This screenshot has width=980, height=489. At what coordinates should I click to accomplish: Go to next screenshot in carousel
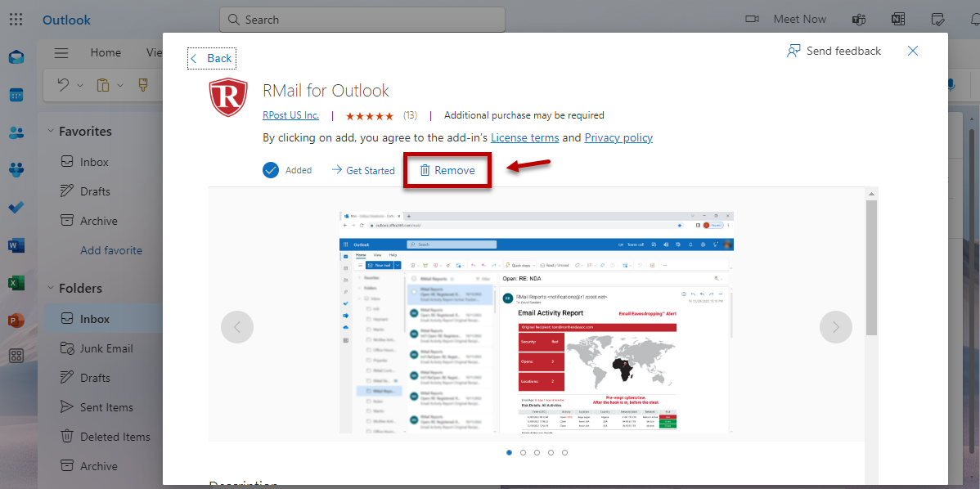(835, 327)
